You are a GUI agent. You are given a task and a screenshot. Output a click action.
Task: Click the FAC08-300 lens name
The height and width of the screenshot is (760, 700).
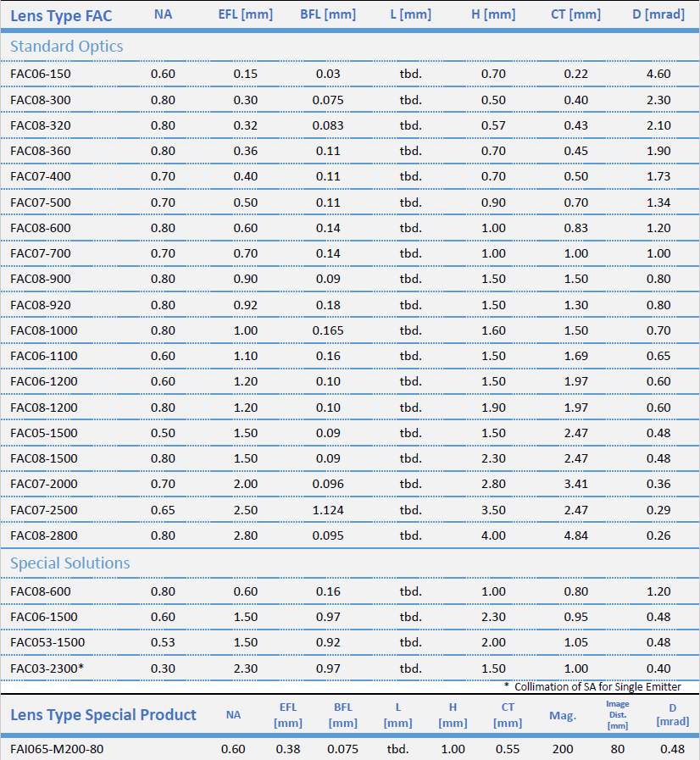[41, 100]
